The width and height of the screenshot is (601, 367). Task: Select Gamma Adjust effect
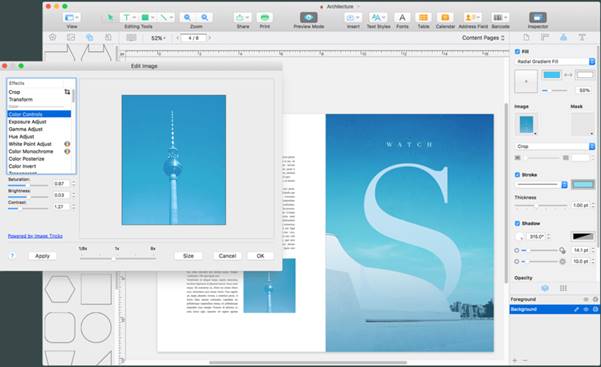pyautogui.click(x=39, y=129)
